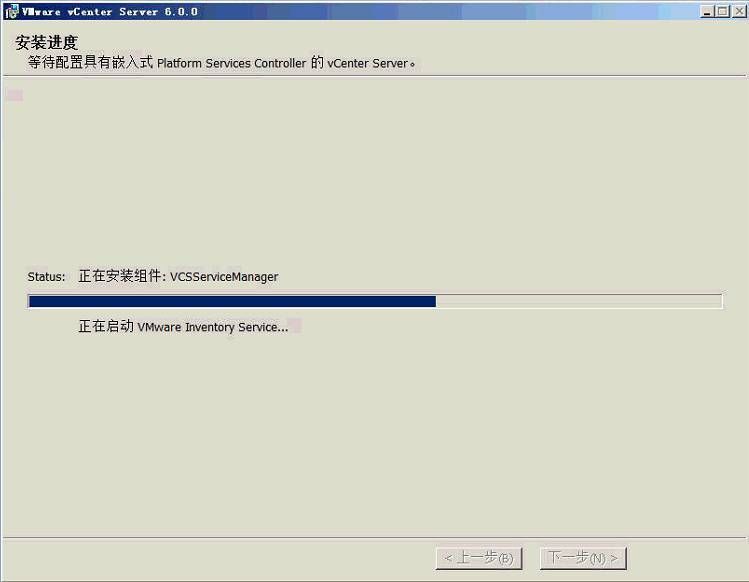This screenshot has width=749, height=582.
Task: Click the VMware vCenter Server 6.0.0 window title
Action: tap(110, 12)
